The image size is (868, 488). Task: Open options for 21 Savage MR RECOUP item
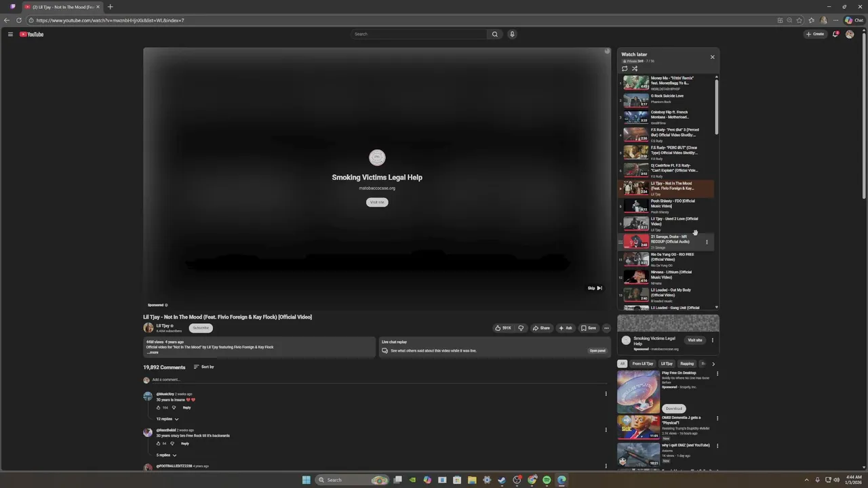707,242
